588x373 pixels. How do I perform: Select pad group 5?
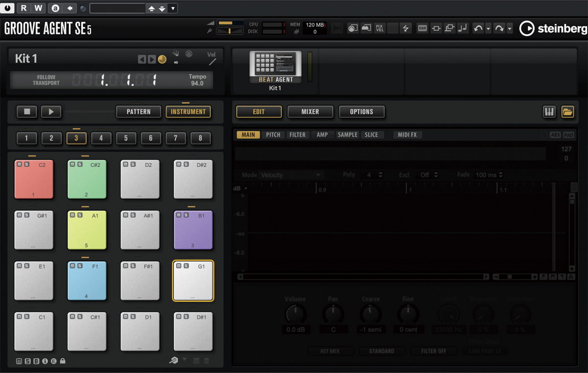click(126, 139)
